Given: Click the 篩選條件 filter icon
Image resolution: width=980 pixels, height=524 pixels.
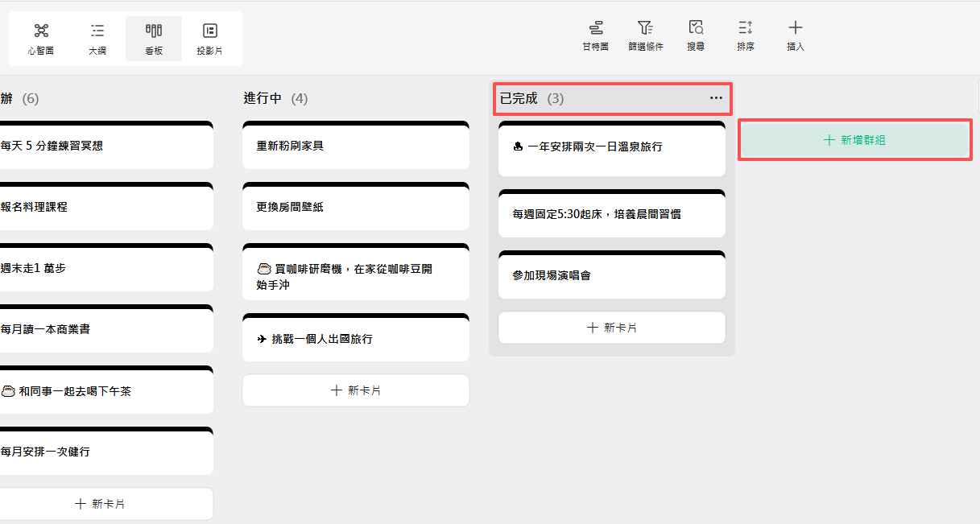Looking at the screenshot, I should pyautogui.click(x=645, y=35).
